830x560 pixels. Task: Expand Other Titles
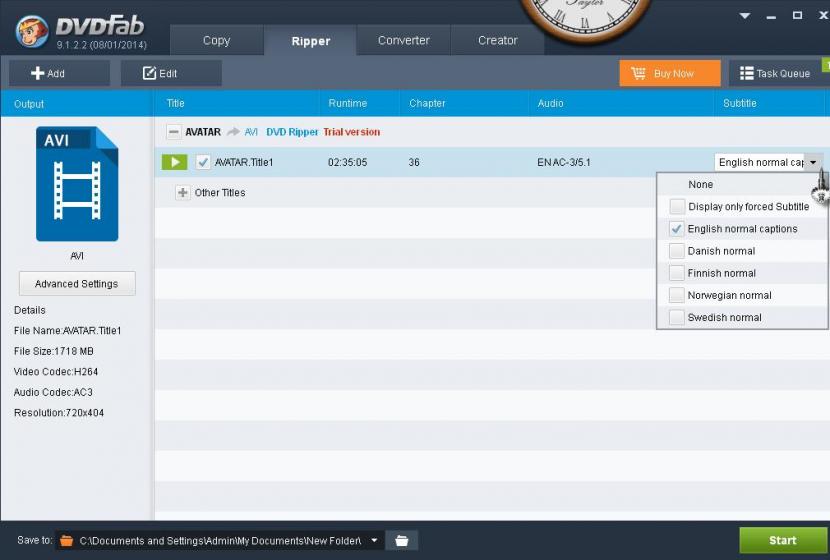(x=183, y=193)
